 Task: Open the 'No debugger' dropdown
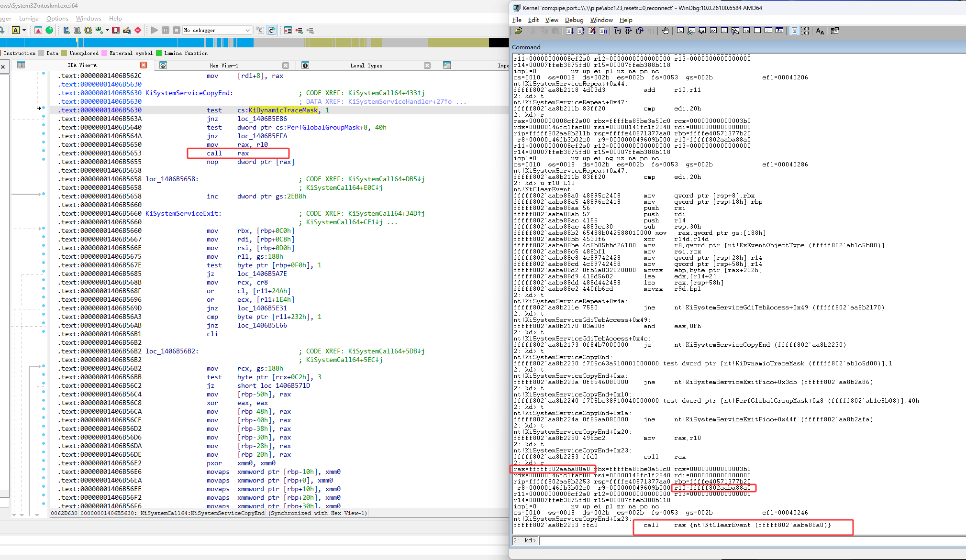tap(218, 30)
